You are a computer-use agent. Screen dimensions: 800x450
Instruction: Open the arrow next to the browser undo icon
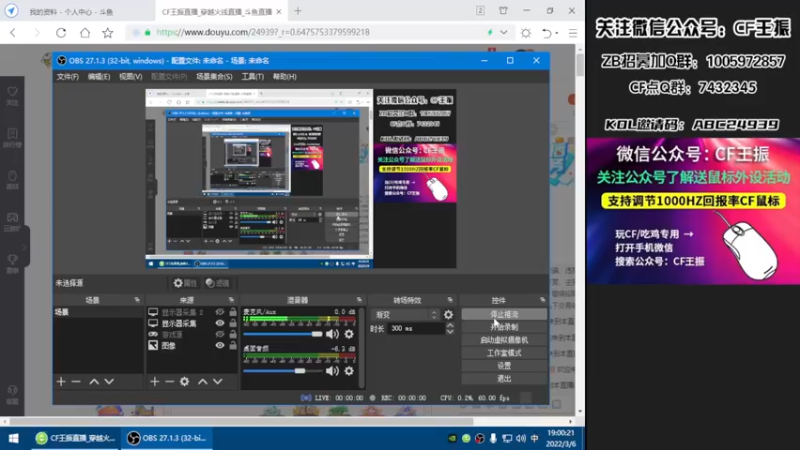(x=557, y=33)
